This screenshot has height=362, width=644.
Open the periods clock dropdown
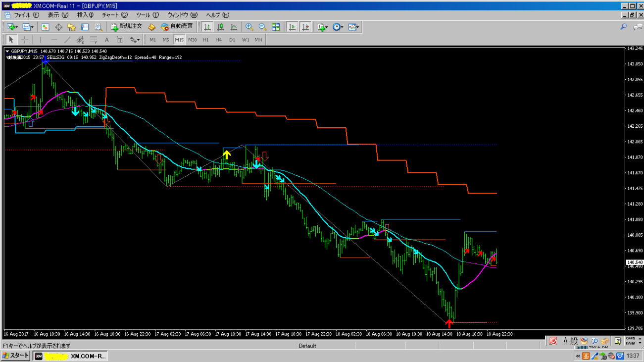pyautogui.click(x=339, y=27)
